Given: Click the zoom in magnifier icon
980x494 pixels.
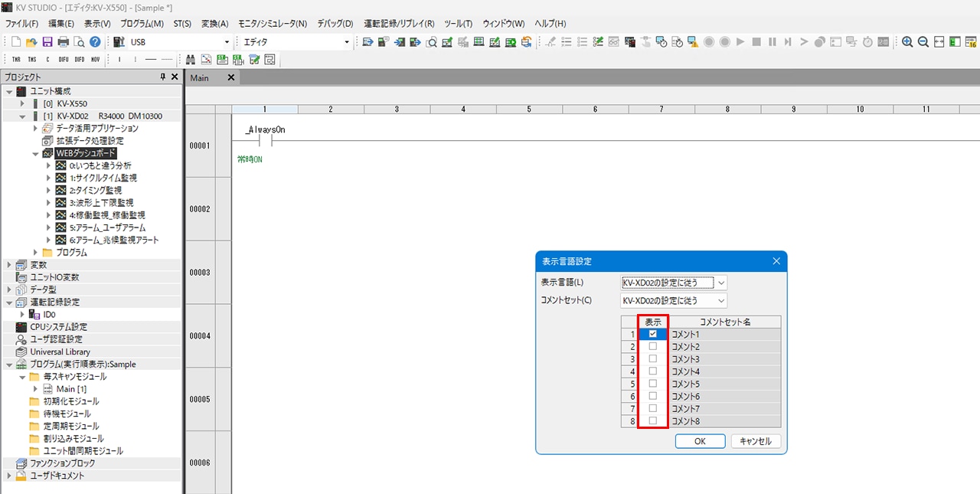Looking at the screenshot, I should click(x=907, y=42).
